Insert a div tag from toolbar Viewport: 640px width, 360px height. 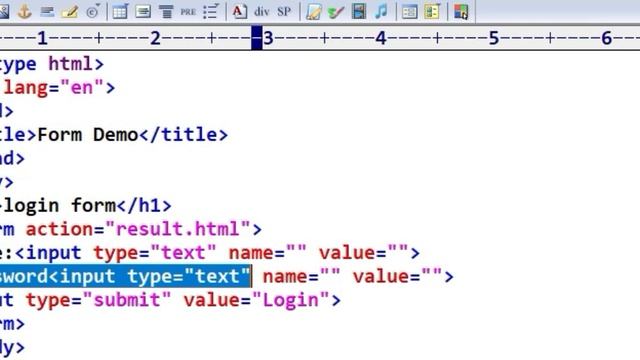tap(262, 11)
